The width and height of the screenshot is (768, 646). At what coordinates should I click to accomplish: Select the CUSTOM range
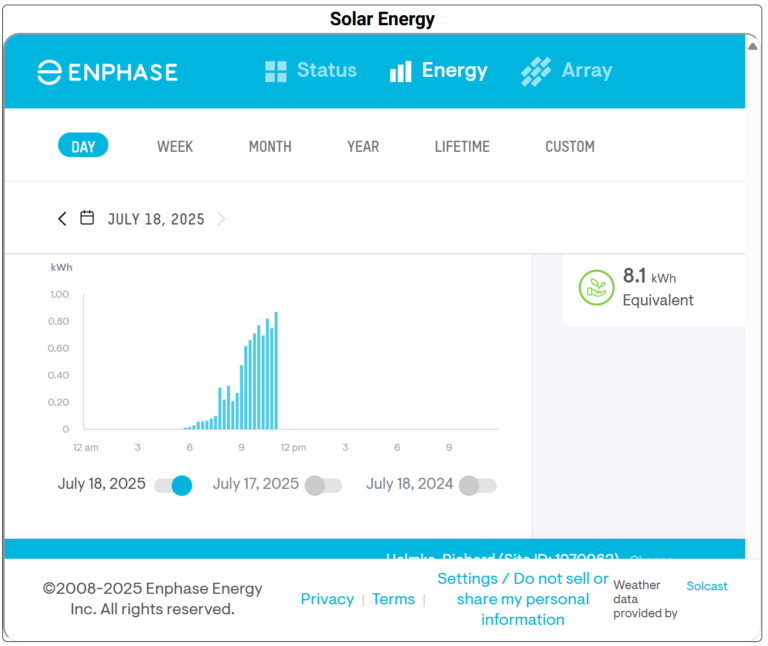point(570,146)
